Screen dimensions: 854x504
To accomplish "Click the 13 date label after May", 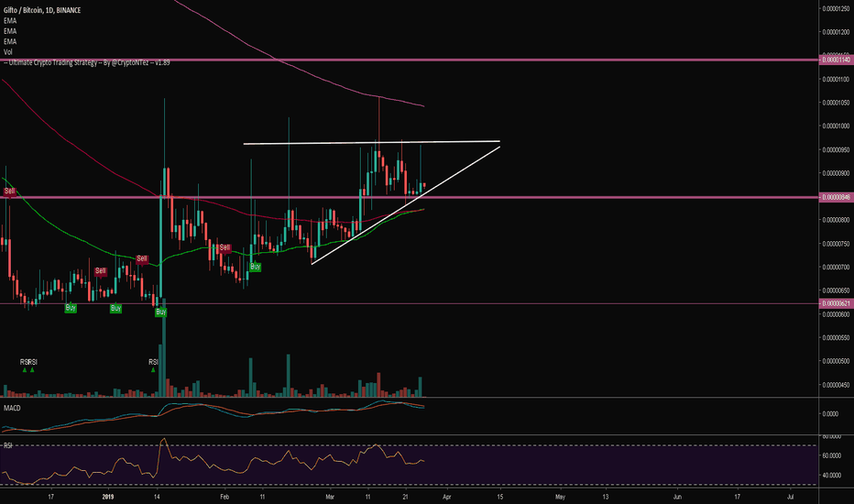I will click(x=606, y=497).
